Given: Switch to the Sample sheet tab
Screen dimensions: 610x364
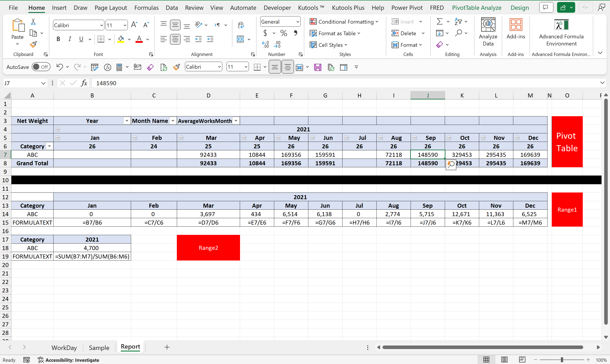Looking at the screenshot, I should pos(99,347).
